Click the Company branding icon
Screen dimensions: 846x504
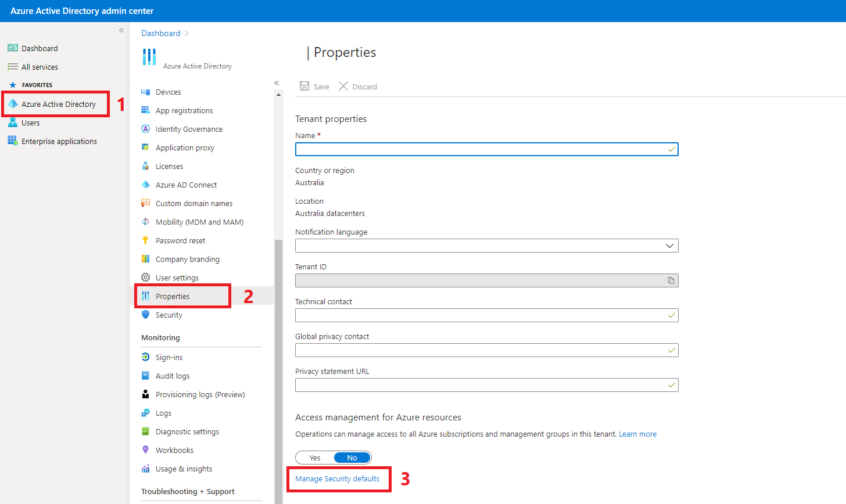tap(146, 259)
